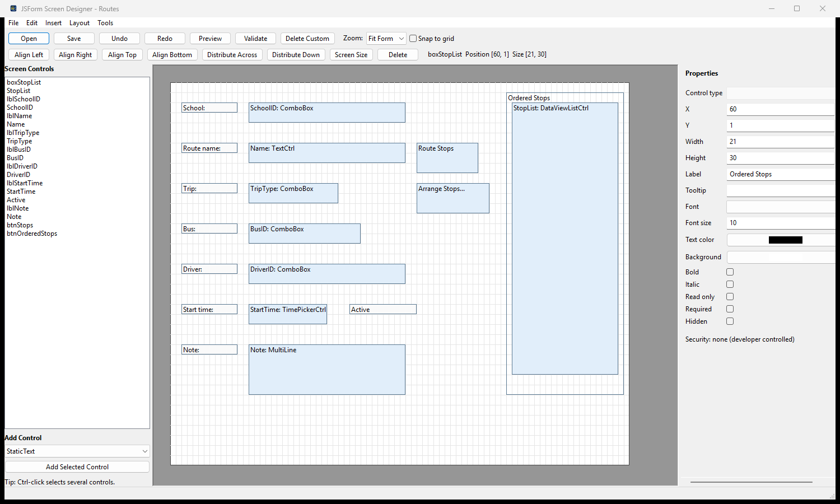Click Add Selected Control button
This screenshot has width=840, height=504.
click(x=77, y=467)
